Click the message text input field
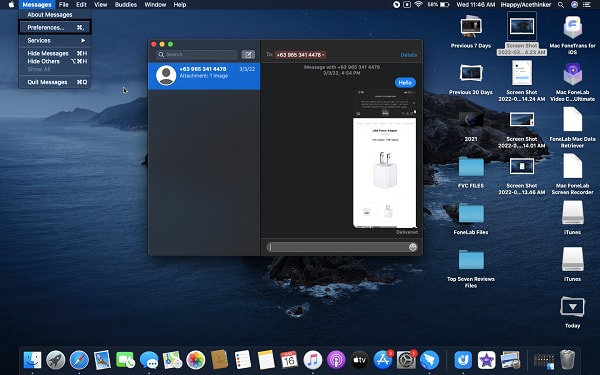600x375 pixels. (x=338, y=247)
